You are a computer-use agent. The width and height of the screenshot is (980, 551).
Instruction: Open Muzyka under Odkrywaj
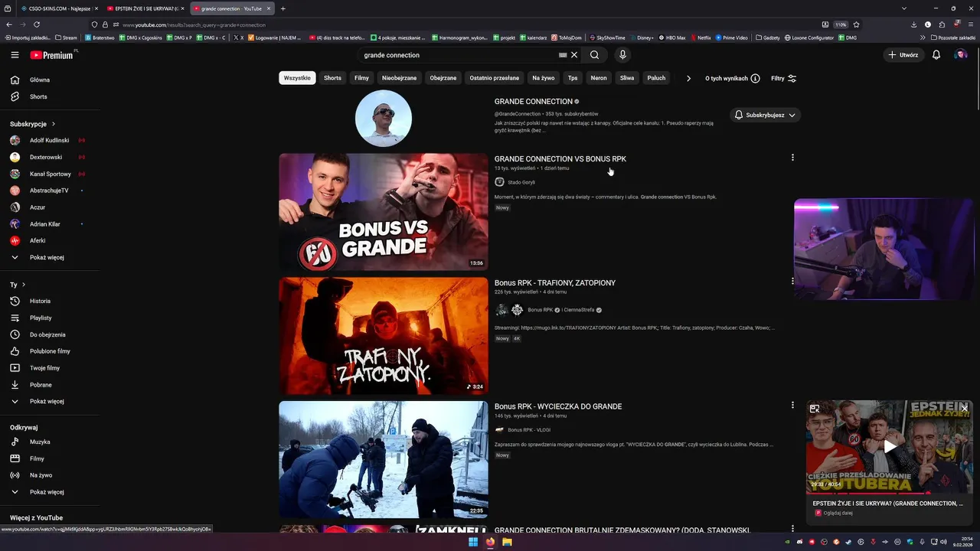50,442
